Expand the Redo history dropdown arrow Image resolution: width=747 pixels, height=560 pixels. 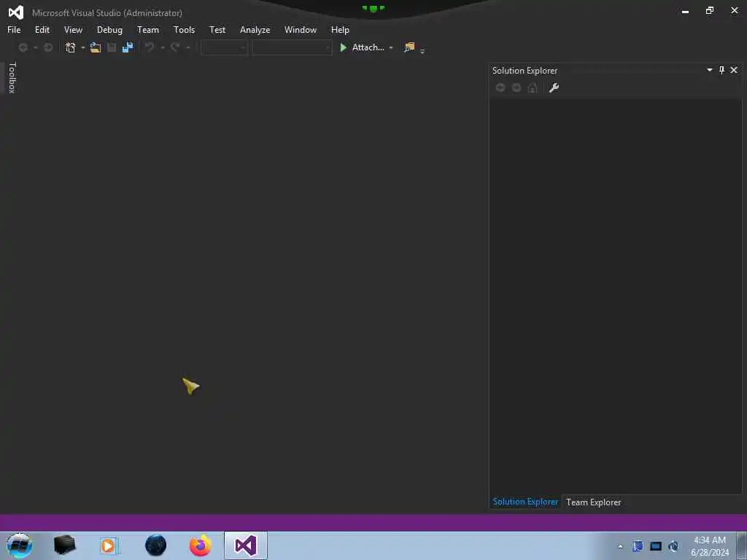(187, 47)
